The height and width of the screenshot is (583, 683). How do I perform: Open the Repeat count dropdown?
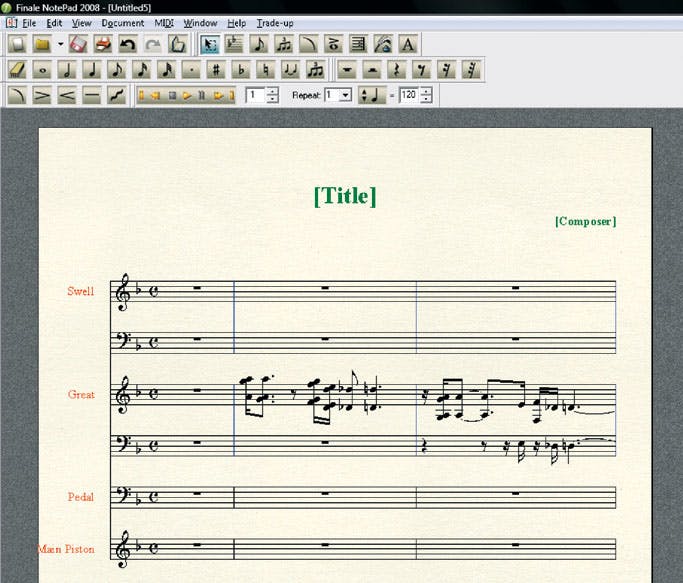click(346, 95)
